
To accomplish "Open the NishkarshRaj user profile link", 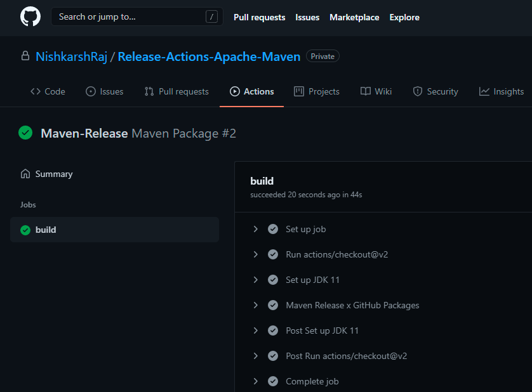I will coord(71,56).
